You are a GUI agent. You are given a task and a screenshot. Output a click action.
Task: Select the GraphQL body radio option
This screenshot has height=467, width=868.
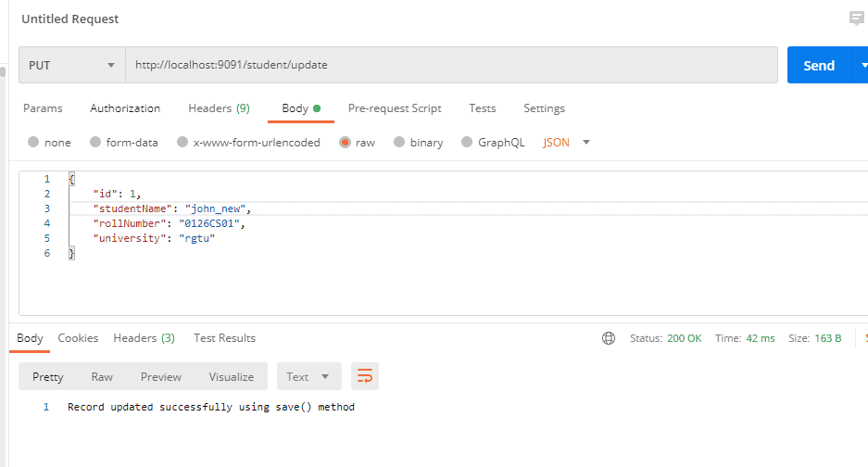point(468,143)
